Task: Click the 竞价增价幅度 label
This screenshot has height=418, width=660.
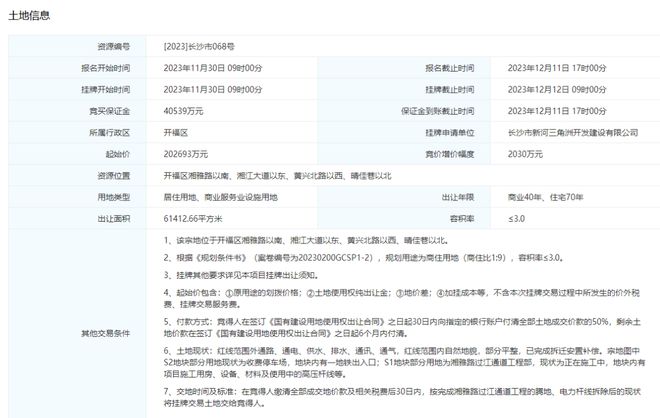Action: pos(450,154)
